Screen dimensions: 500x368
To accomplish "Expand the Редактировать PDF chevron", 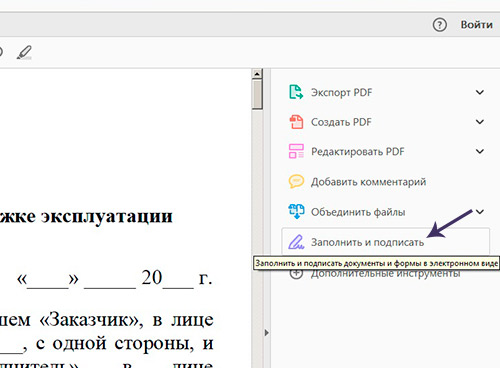I will click(x=480, y=151).
